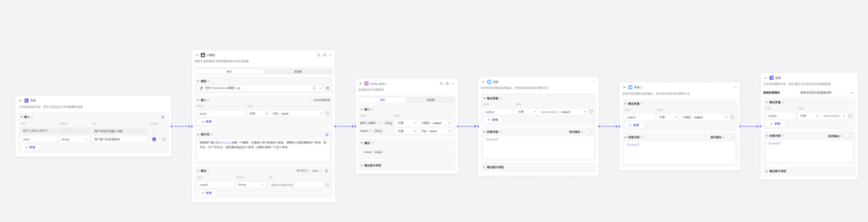Viewport: 868px width, 222px height.
Task: Toggle 流式输出 switch in 结束 node
Action: click(x=848, y=136)
